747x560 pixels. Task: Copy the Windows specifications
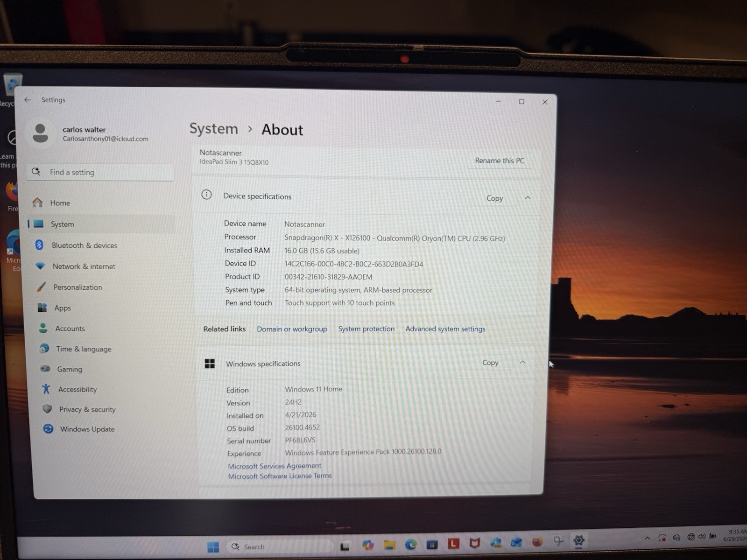(x=490, y=363)
